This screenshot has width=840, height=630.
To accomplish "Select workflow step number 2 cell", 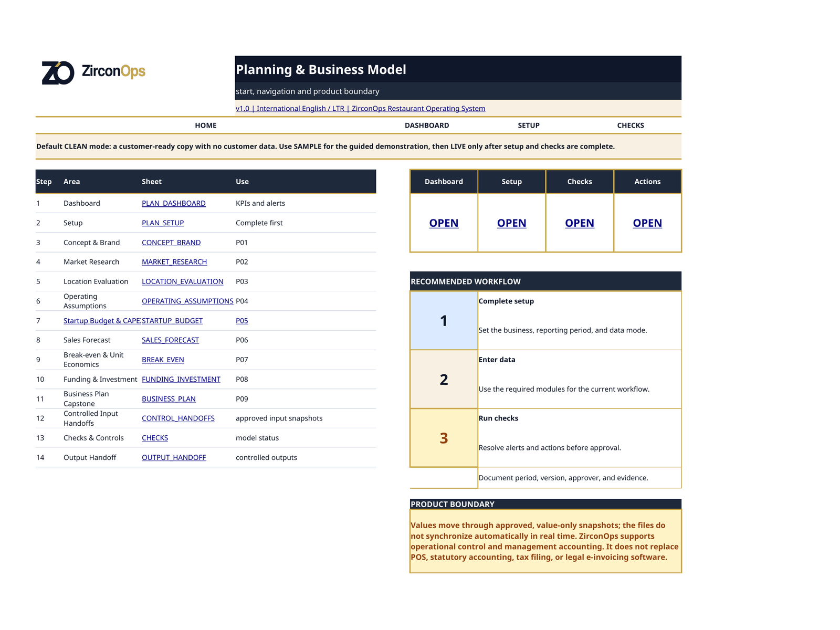I will [x=444, y=380].
